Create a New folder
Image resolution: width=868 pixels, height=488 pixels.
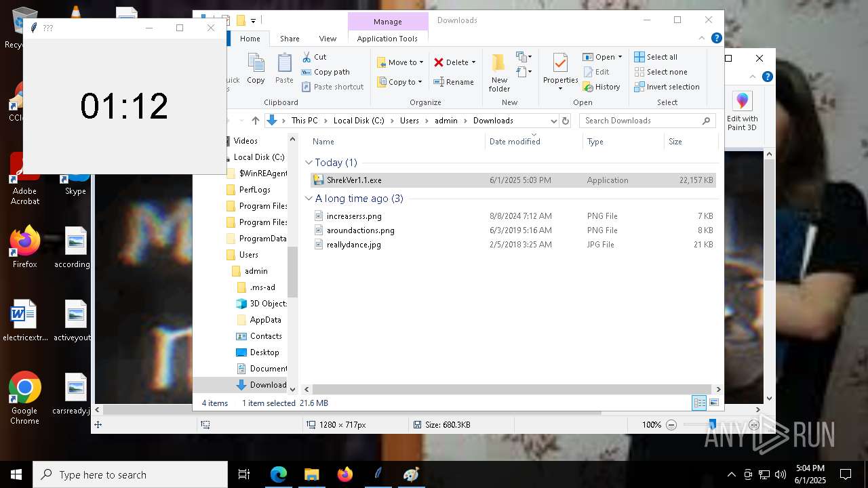click(499, 73)
